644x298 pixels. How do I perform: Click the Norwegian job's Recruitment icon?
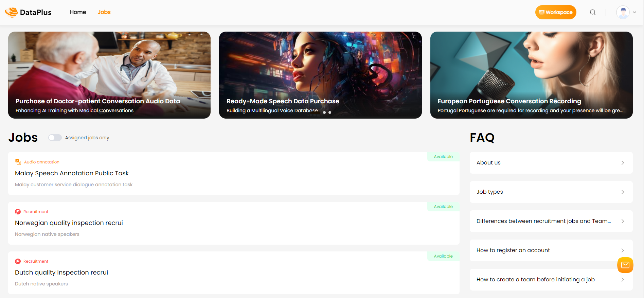(18, 212)
